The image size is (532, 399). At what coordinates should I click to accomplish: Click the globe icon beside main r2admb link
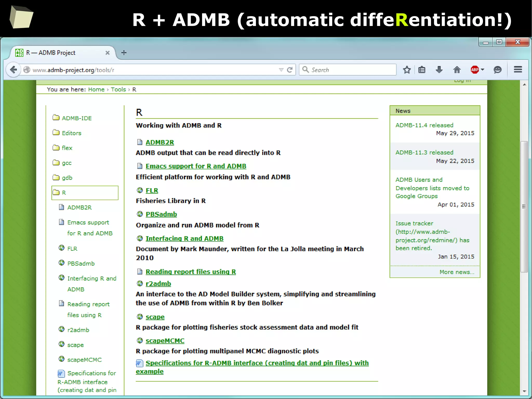tap(140, 283)
